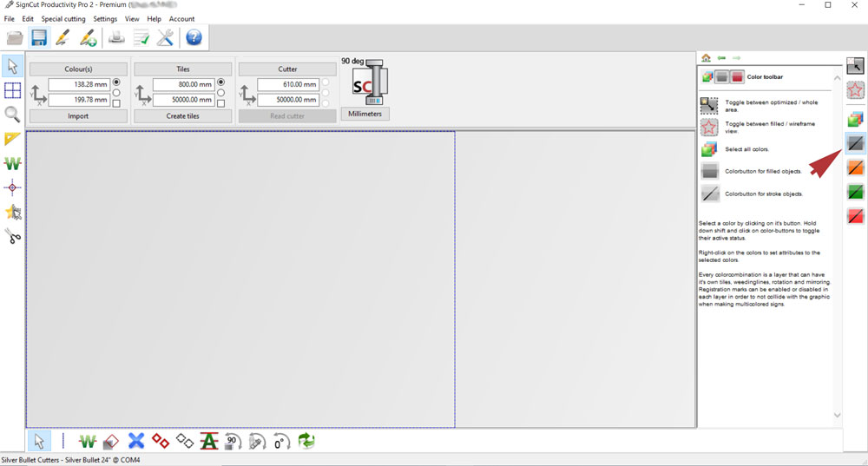
Task: Click the blue X delete icon
Action: [136, 441]
